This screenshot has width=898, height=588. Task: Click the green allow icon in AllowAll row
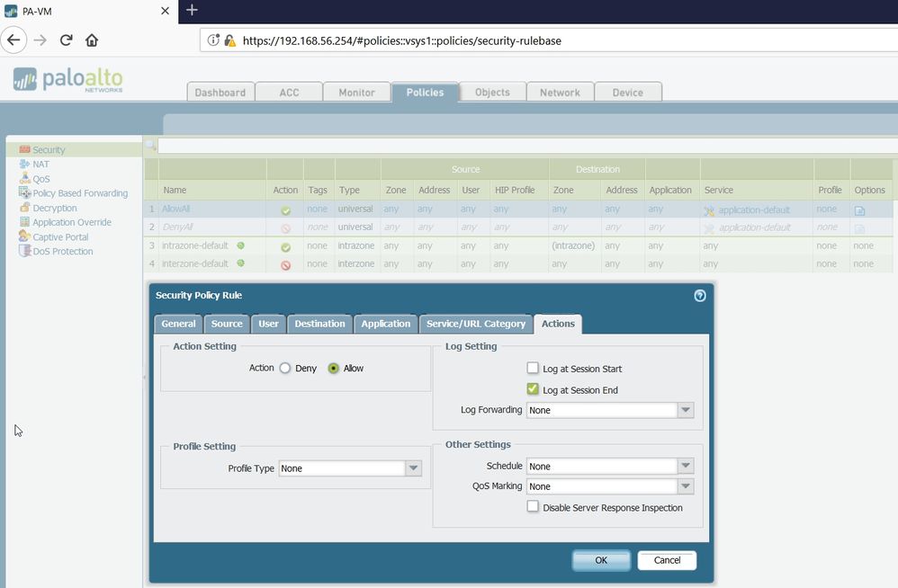[x=285, y=210]
